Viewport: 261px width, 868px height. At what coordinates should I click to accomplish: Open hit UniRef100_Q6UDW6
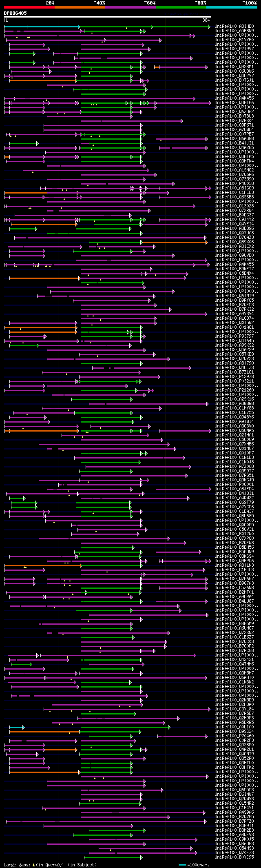point(234,71)
